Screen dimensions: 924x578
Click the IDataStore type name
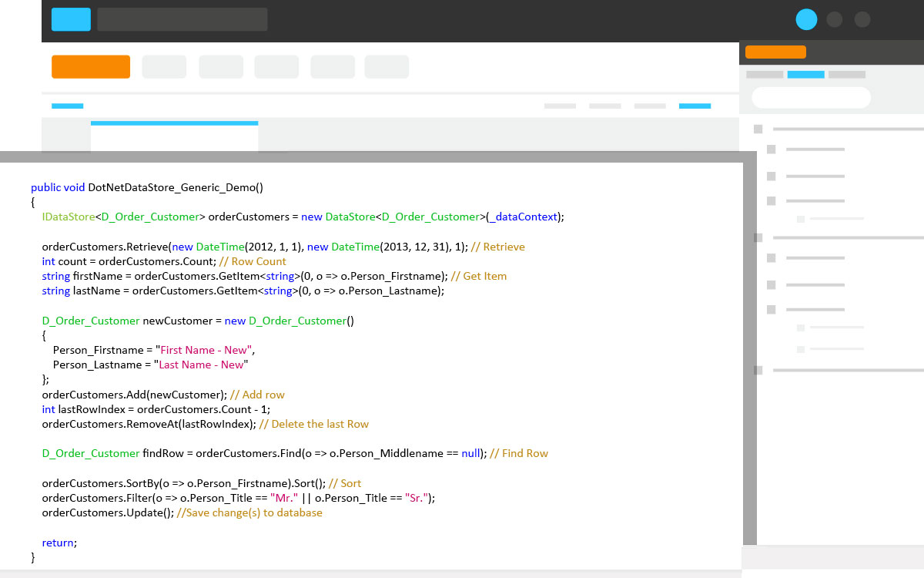[x=69, y=217]
